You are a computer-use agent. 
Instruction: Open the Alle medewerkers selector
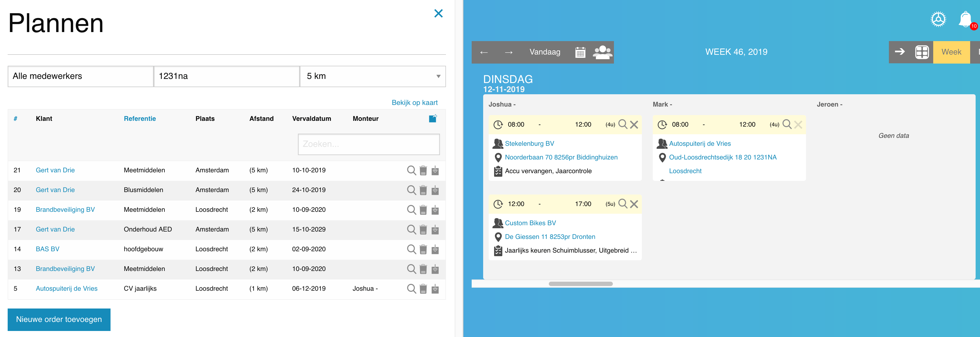(81, 76)
